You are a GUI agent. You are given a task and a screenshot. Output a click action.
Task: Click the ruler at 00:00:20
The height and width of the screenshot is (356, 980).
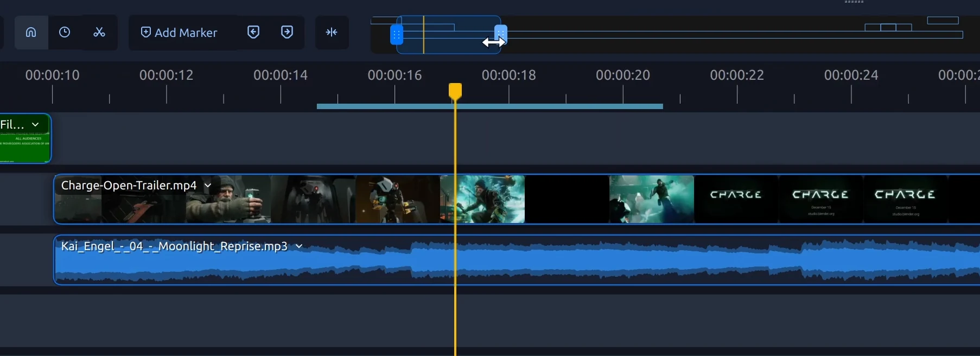tap(623, 75)
